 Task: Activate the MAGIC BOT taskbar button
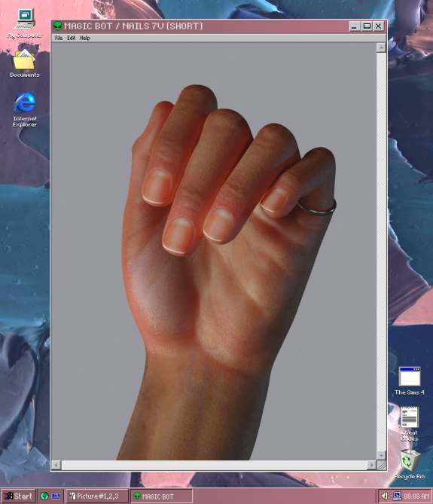(162, 496)
